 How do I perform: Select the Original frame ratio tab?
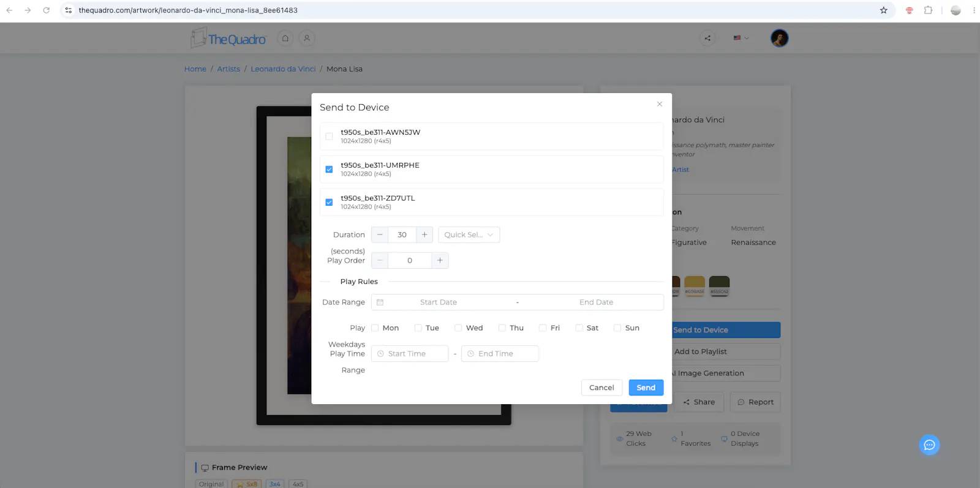(211, 484)
